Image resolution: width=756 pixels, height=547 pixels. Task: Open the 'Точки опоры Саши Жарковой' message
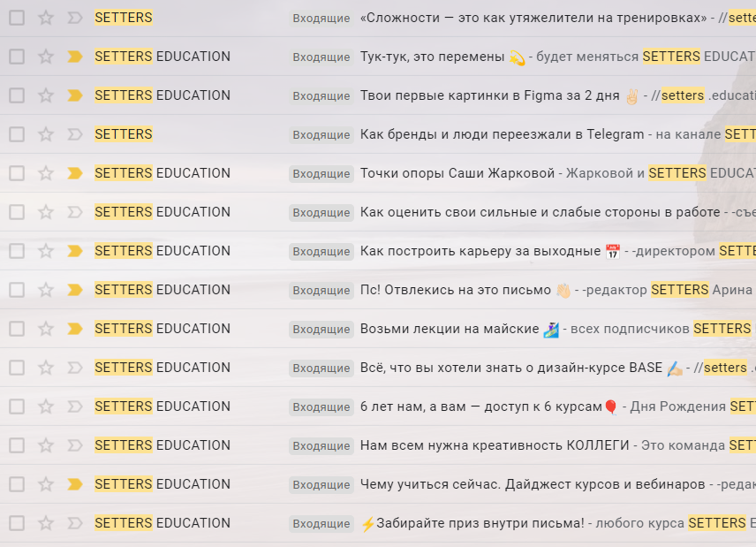pos(457,173)
